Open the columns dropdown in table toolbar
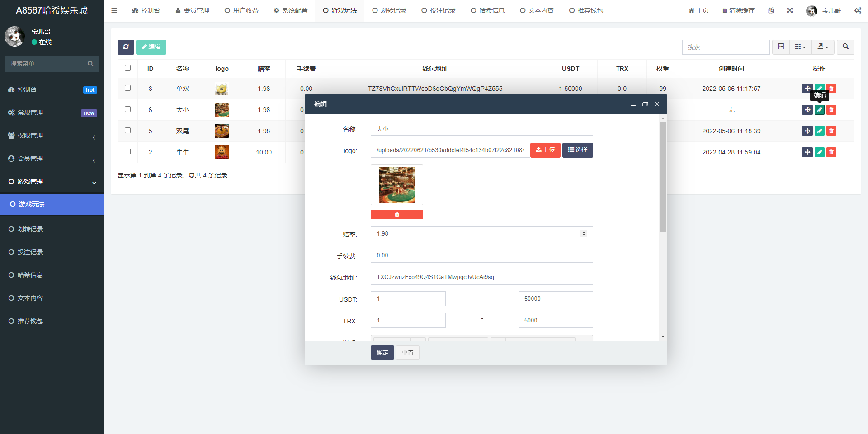 800,47
